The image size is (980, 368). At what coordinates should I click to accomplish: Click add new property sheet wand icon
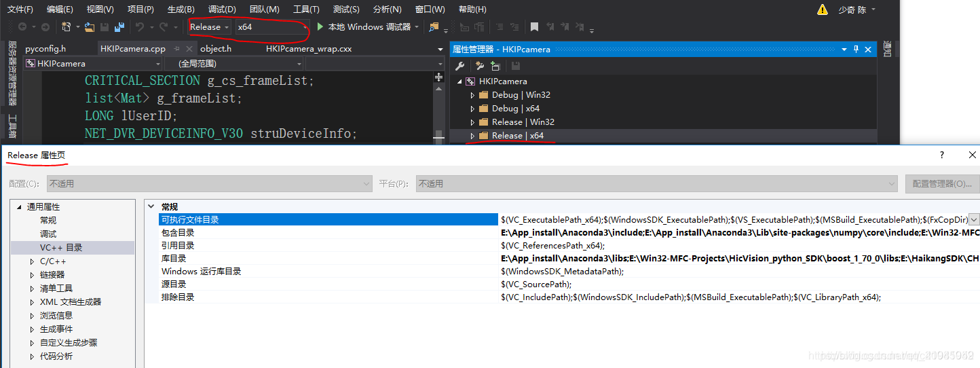(x=480, y=66)
